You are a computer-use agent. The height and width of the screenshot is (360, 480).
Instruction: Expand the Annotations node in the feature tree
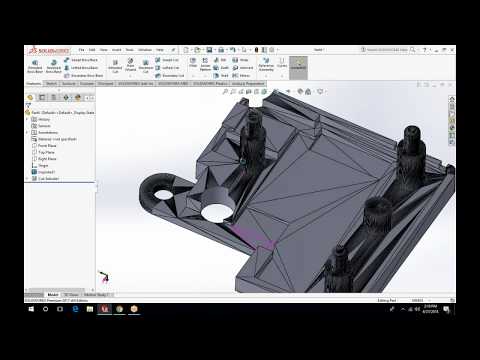[28, 133]
